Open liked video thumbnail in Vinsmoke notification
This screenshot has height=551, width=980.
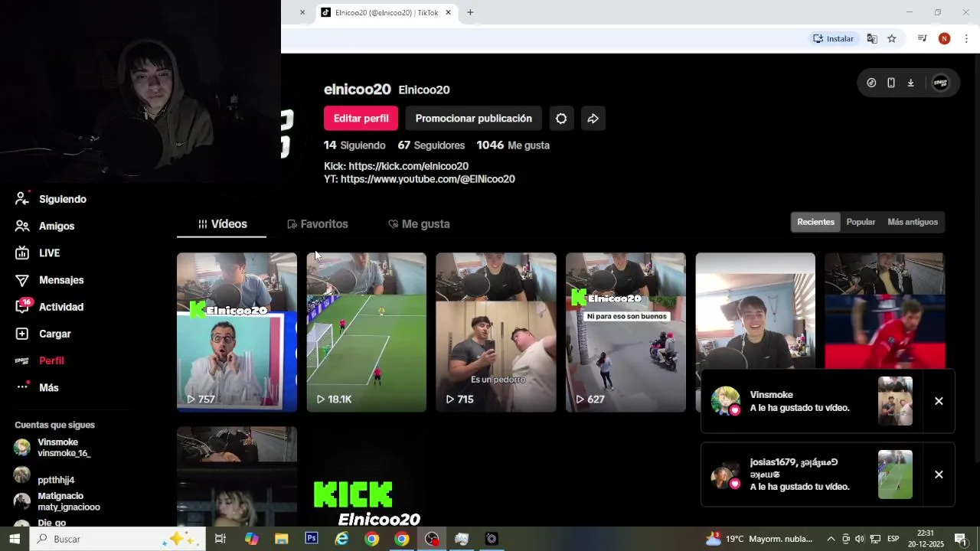[x=895, y=401]
